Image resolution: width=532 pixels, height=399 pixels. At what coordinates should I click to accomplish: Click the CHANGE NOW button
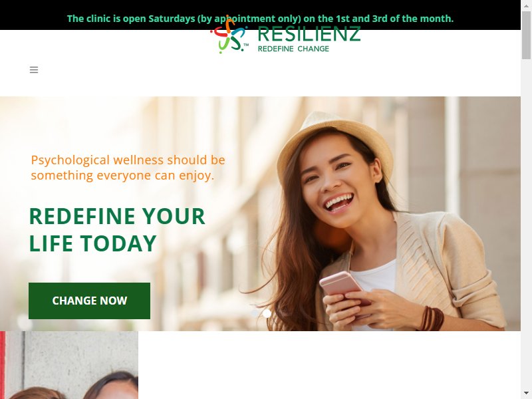pyautogui.click(x=89, y=301)
